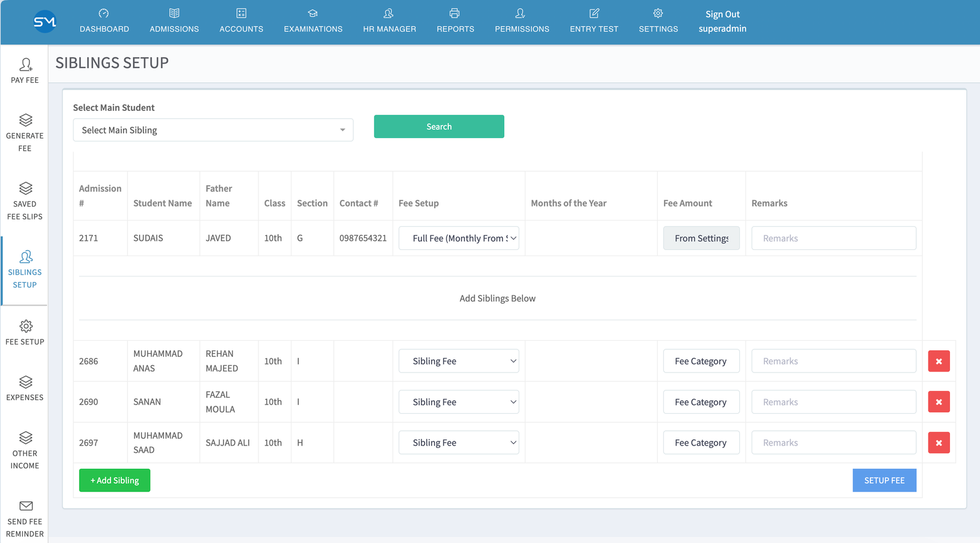Open Examinations graduation cap icon

(x=313, y=13)
